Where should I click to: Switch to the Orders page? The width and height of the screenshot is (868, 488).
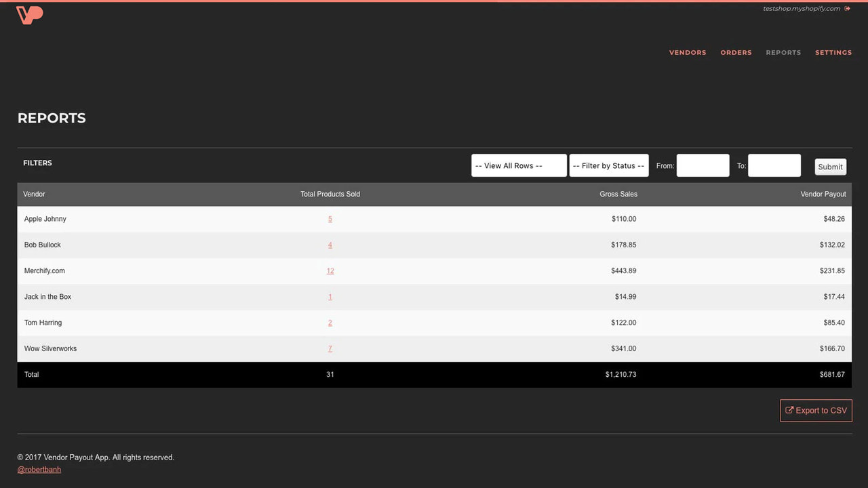pyautogui.click(x=736, y=52)
